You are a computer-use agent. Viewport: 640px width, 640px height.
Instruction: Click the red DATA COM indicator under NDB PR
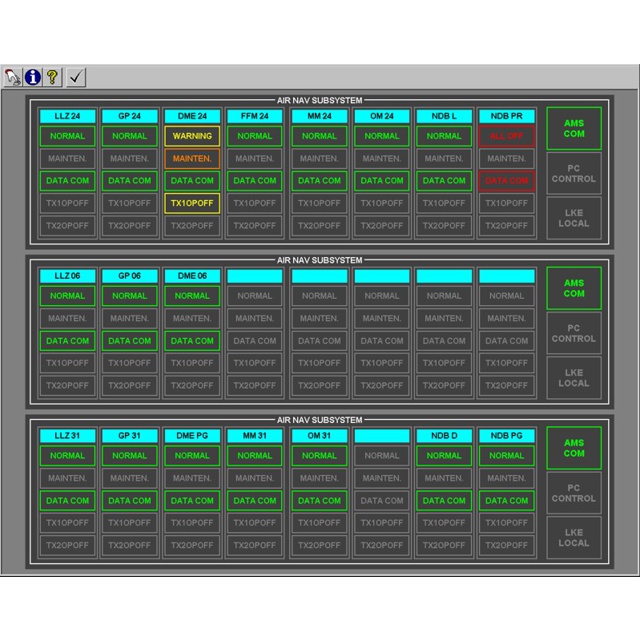click(507, 181)
